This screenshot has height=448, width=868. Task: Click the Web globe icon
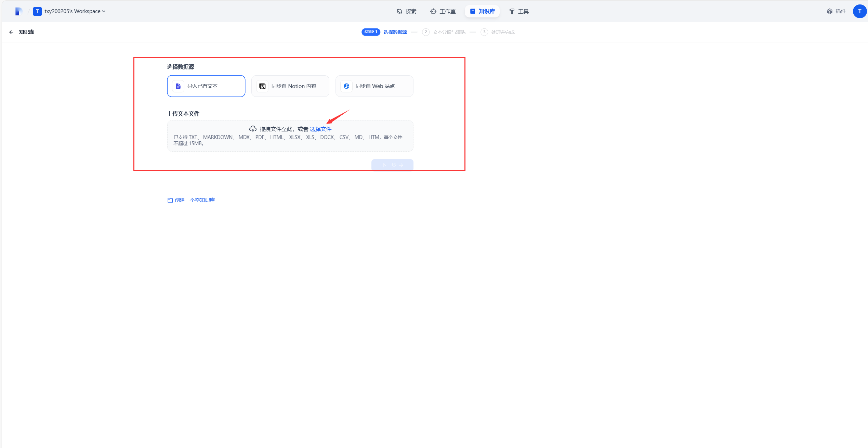[346, 86]
